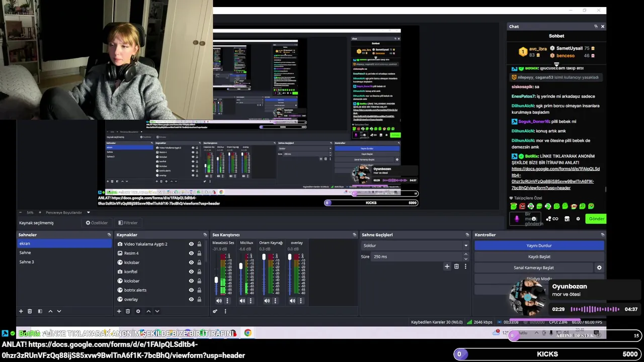This screenshot has width=644, height=362.
Task: Toggle lock on Resim 4 source
Action: [x=199, y=253]
